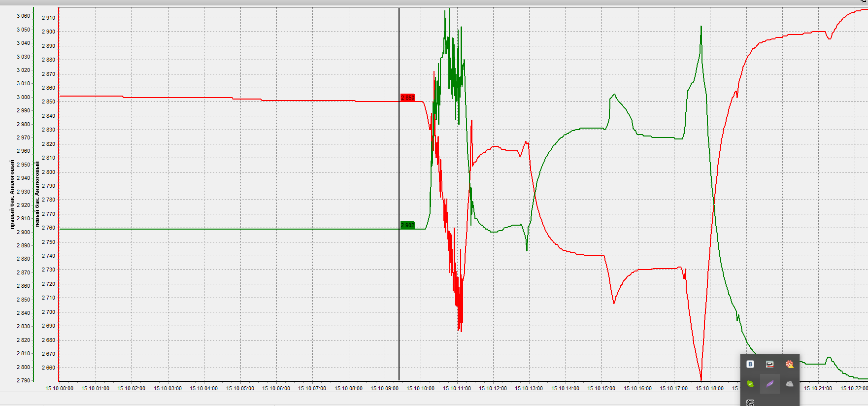Click the red cursor value label 2 850
Viewport: 868px width, 406px height.
407,98
